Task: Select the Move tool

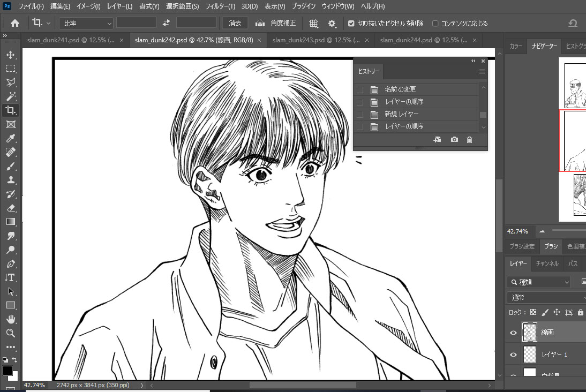Action: click(11, 55)
